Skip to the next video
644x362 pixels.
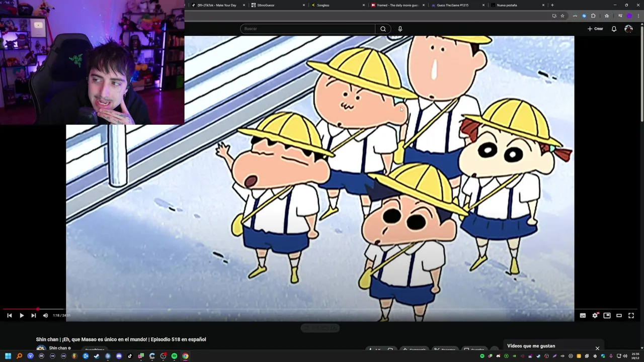coord(33,315)
